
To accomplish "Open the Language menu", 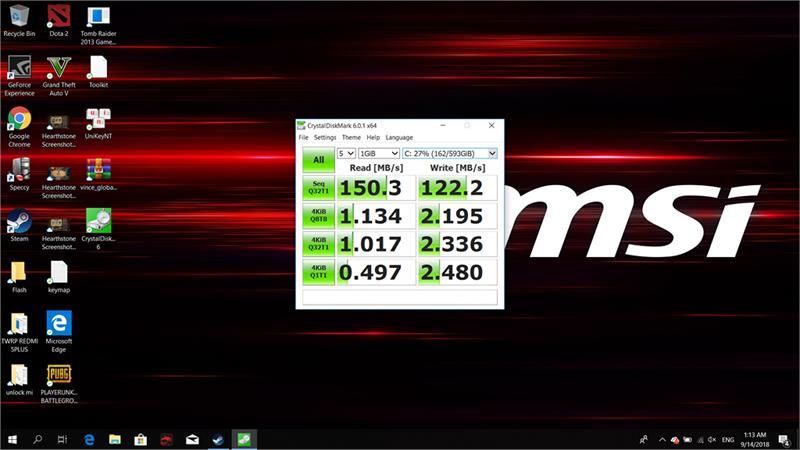I will [x=399, y=137].
